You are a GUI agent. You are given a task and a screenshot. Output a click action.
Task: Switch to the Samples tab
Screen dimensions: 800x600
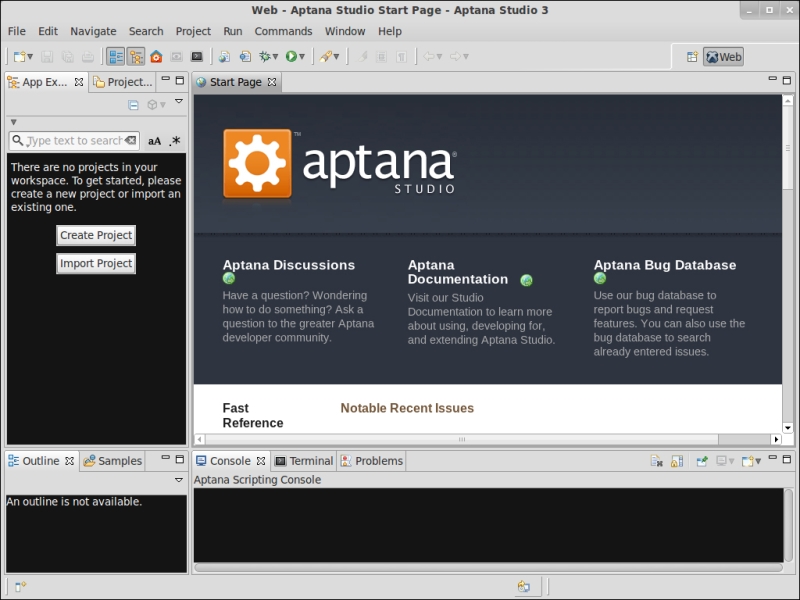tap(113, 461)
